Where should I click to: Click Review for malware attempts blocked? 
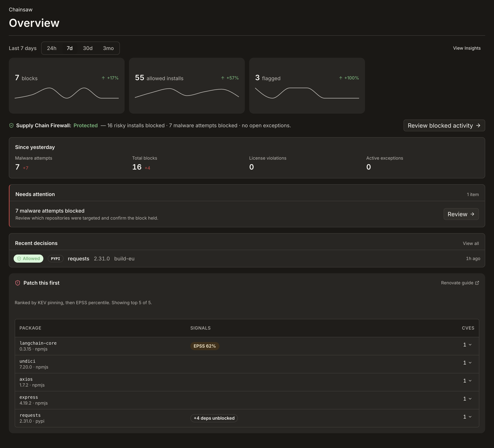point(461,214)
